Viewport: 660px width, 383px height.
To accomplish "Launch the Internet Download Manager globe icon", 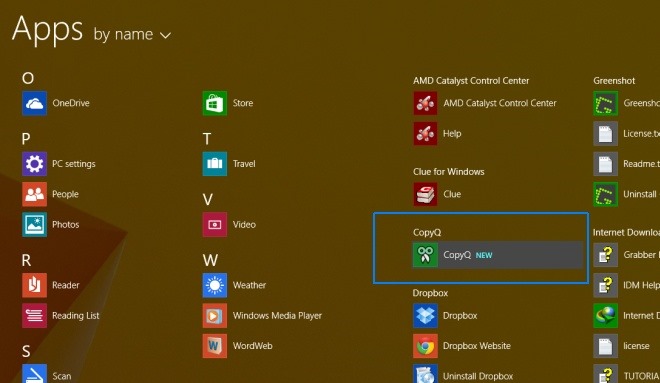I will 605,315.
